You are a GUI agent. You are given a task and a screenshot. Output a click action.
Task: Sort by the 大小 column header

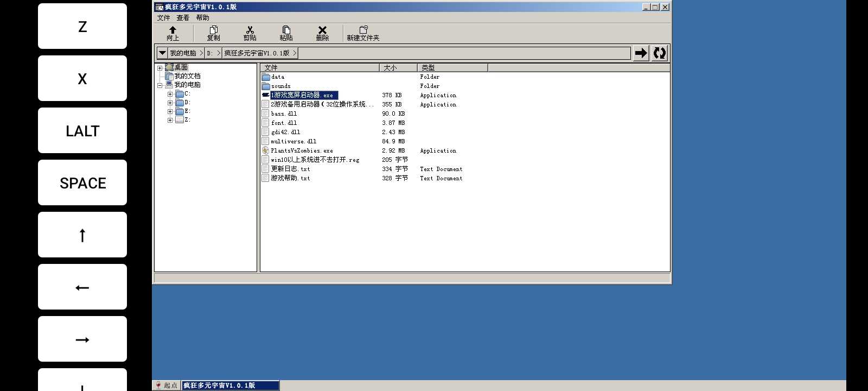[x=398, y=67]
